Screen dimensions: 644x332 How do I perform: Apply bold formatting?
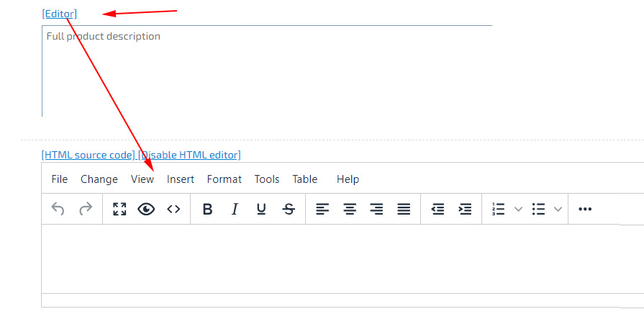[207, 209]
